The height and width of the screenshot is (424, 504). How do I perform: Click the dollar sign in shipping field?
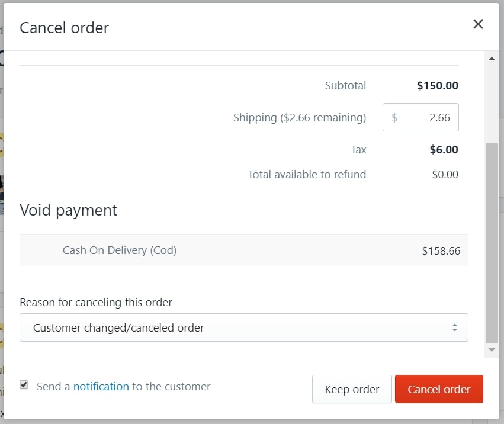point(394,117)
